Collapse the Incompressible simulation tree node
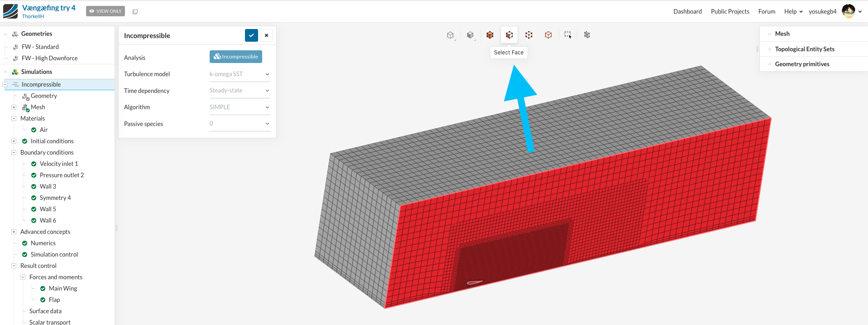868x325 pixels. click(5, 85)
